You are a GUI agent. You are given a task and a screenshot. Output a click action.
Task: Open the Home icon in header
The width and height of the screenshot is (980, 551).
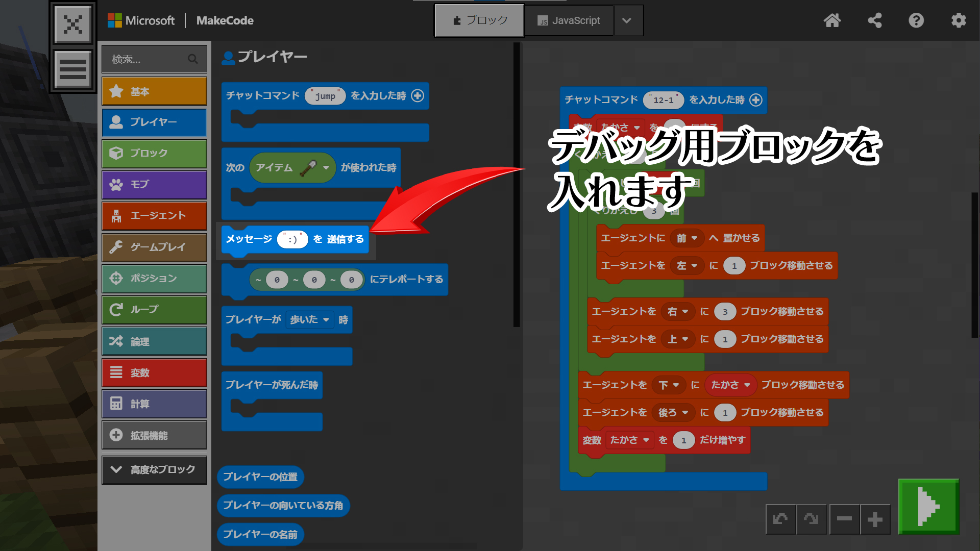[x=832, y=20]
